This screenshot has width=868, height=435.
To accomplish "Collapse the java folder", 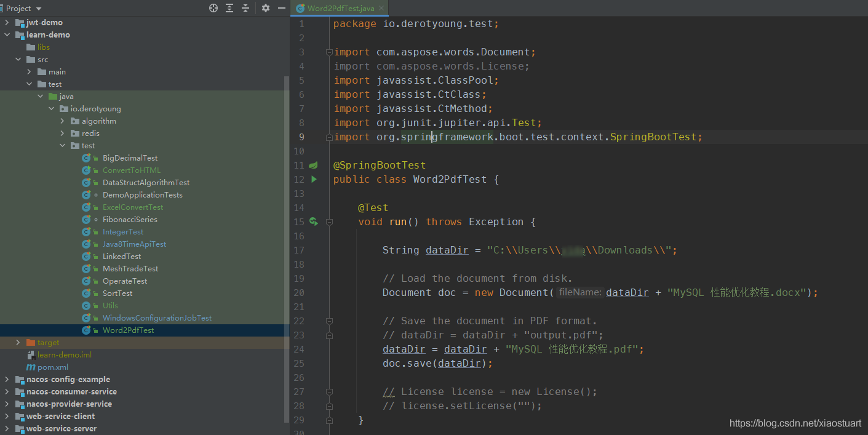I will (x=41, y=97).
